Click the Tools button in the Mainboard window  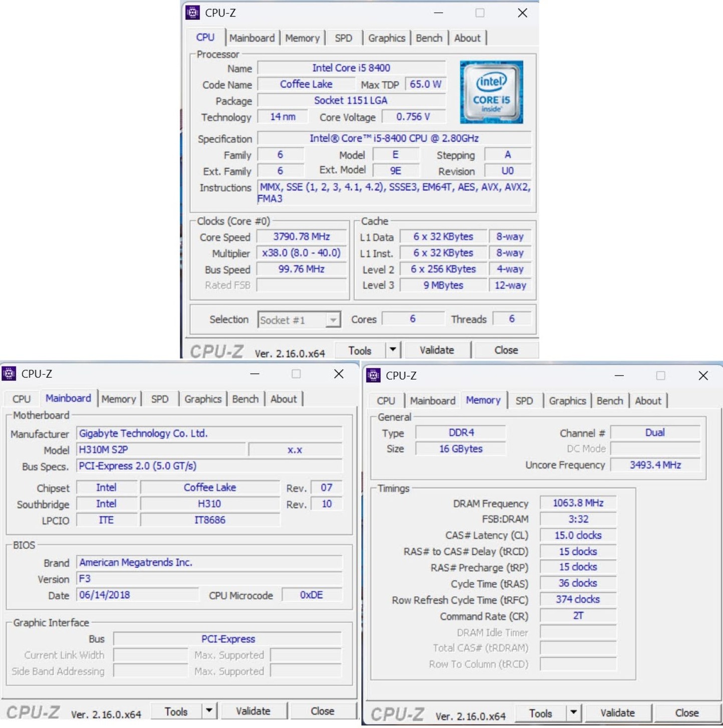point(176,711)
